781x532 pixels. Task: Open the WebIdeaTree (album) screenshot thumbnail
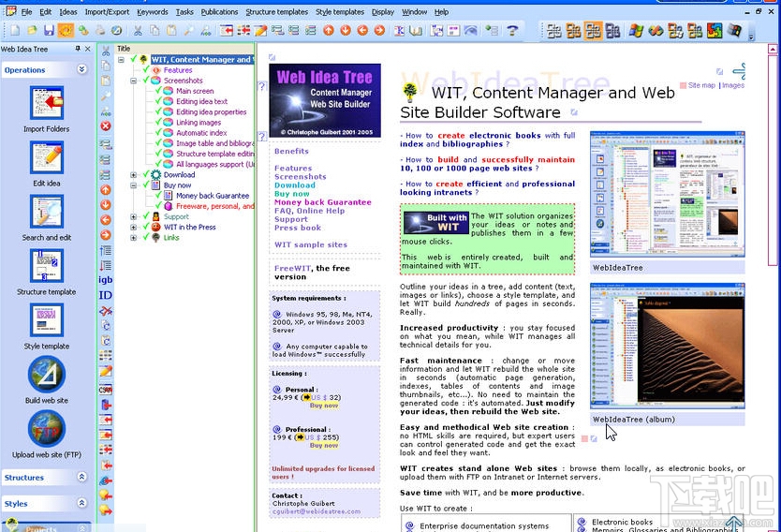tap(667, 346)
